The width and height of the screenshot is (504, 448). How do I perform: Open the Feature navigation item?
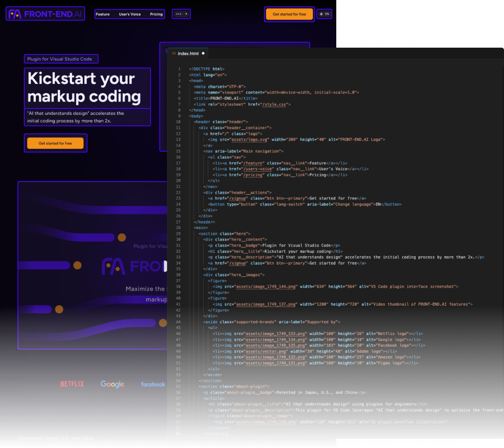[x=103, y=14]
